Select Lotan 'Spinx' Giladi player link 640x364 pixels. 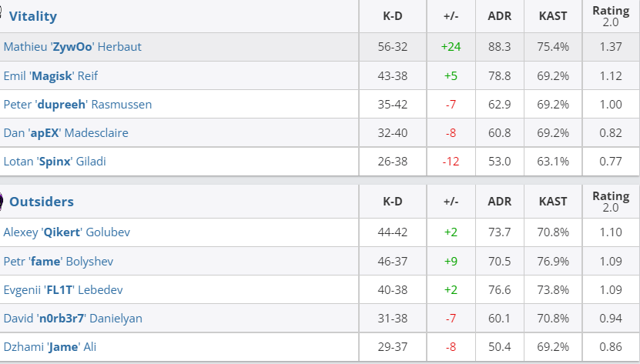tap(55, 162)
